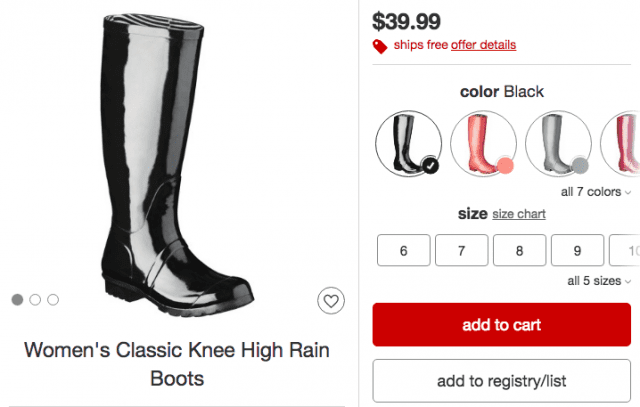Expand the all 7 colors list
Image resolution: width=640 pixels, height=407 pixels.
[596, 192]
